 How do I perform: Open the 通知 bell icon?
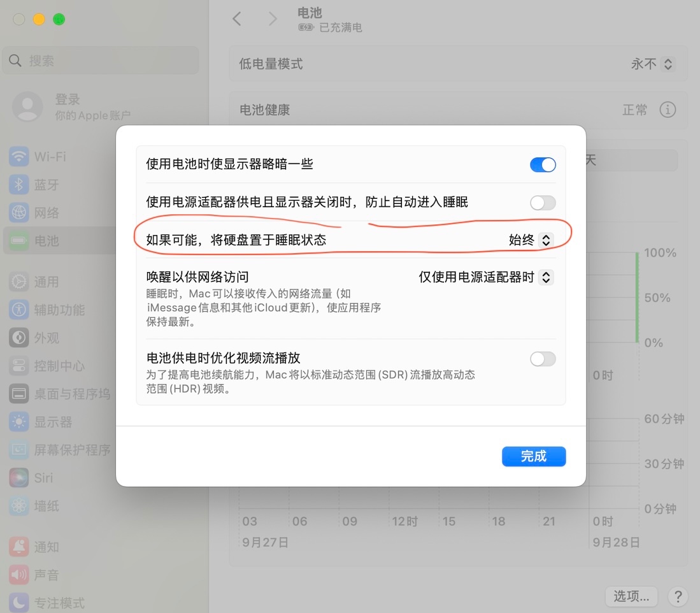(18, 547)
